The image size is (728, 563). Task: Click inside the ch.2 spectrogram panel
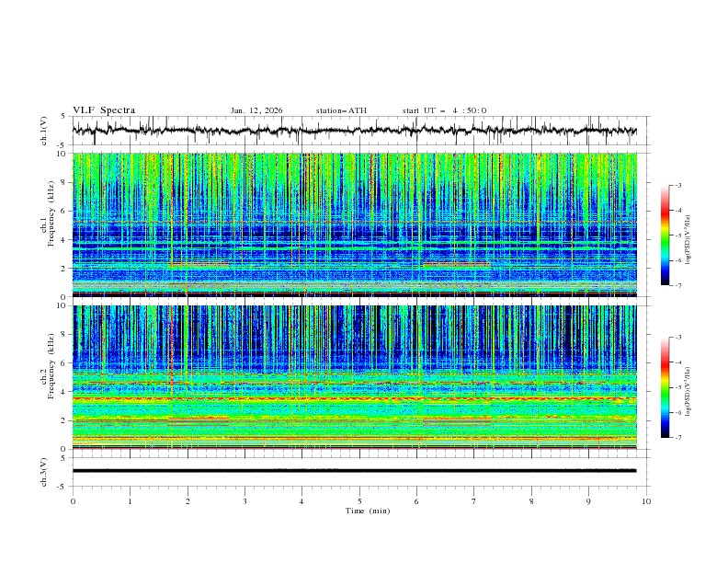[x=354, y=377]
